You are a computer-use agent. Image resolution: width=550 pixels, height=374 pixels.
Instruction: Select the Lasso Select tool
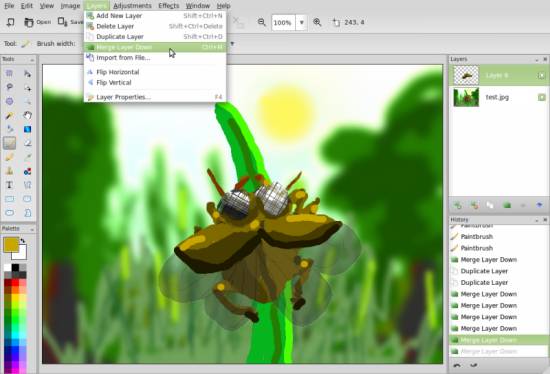tap(9, 87)
